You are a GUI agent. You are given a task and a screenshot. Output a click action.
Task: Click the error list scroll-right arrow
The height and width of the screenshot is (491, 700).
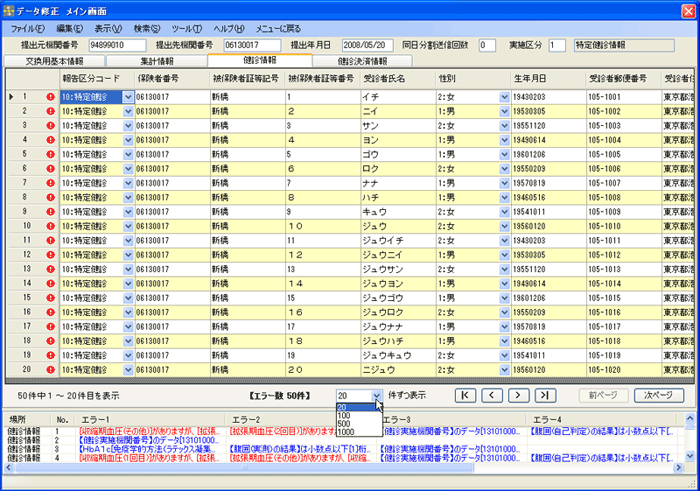click(x=679, y=468)
